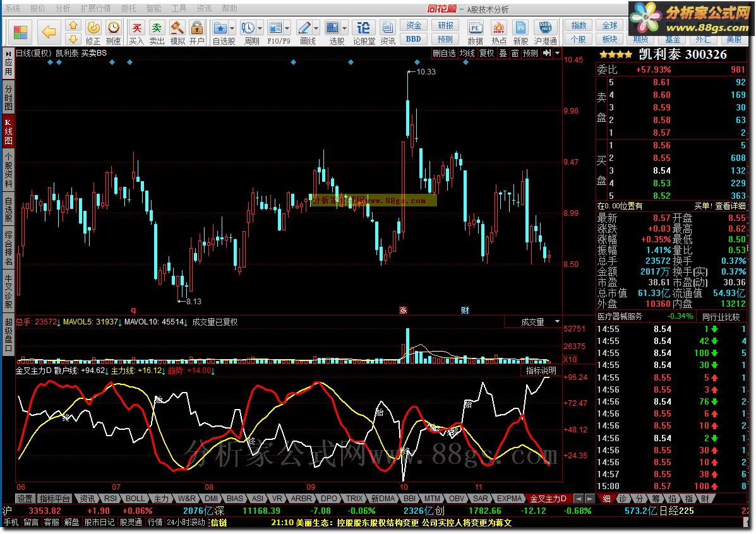
Task: Open the 超级盘口 sidebar tab
Action: click(x=8, y=335)
